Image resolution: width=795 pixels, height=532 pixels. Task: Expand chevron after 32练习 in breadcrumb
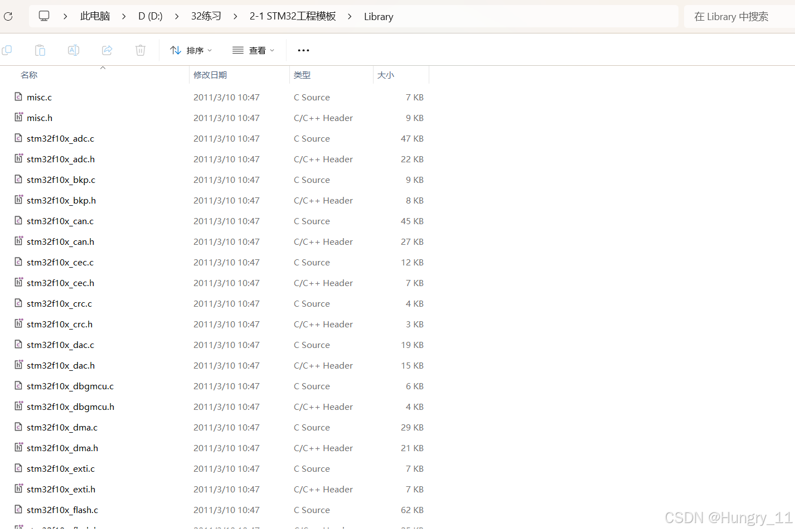tap(235, 17)
